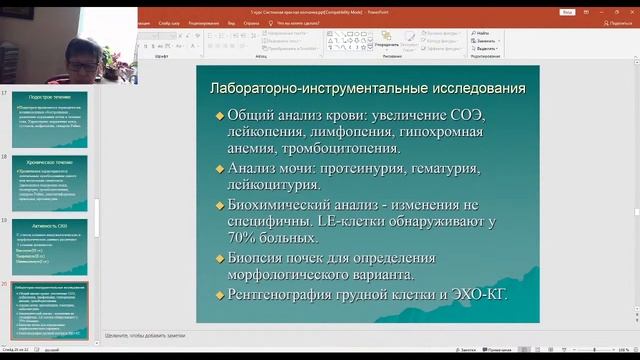Screen dimensions: 640x360
Task: Start slideshow from status bar icon
Action: (x=564, y=350)
